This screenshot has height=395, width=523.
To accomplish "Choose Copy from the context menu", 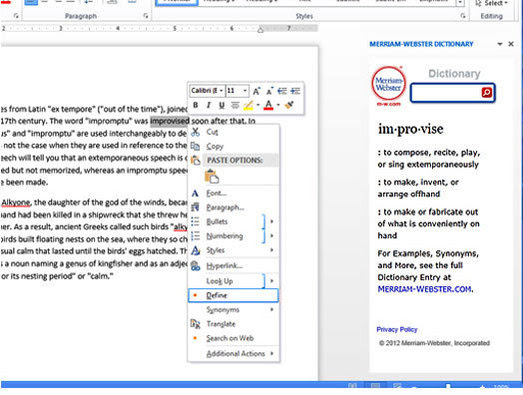I will 233,146.
